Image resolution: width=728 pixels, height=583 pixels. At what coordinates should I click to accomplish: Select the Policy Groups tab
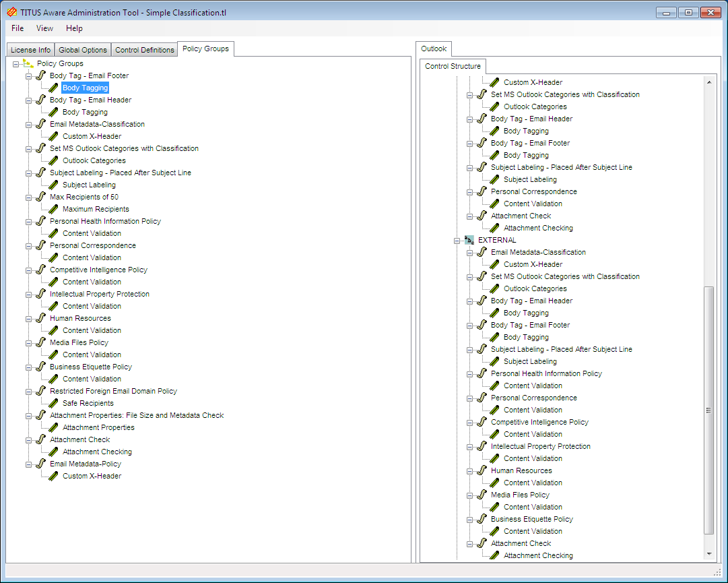(205, 49)
